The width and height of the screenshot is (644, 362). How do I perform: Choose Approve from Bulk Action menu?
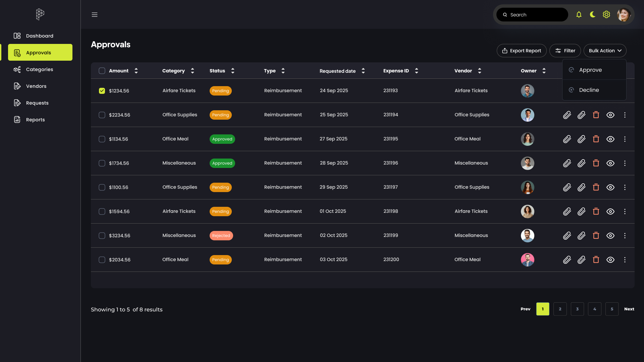(x=590, y=70)
